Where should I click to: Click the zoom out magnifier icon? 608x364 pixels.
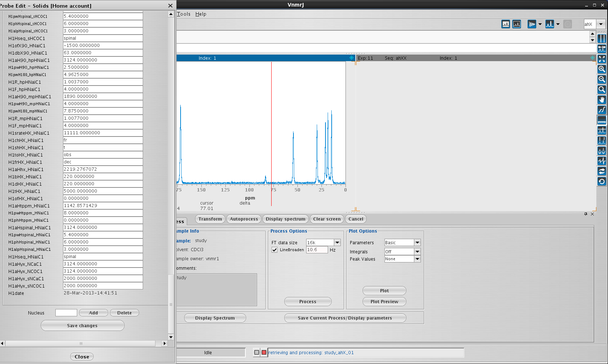[602, 79]
